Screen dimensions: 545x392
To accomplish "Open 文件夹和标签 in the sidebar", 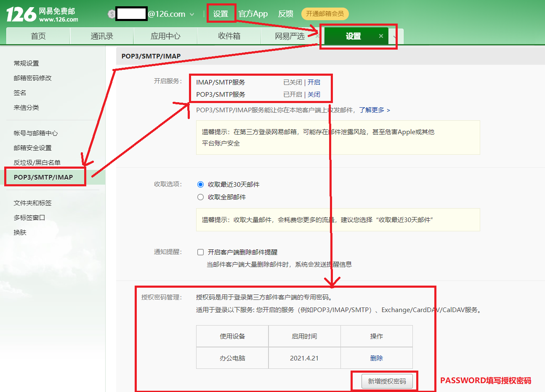I will (32, 203).
